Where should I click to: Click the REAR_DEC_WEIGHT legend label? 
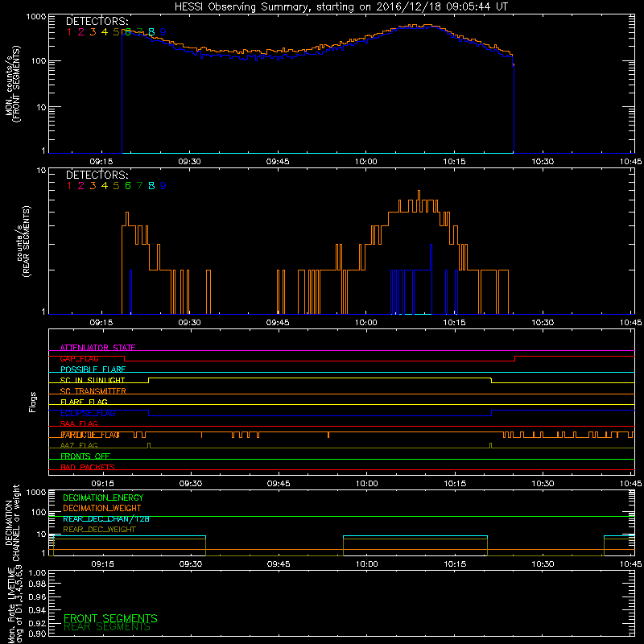coord(99,530)
